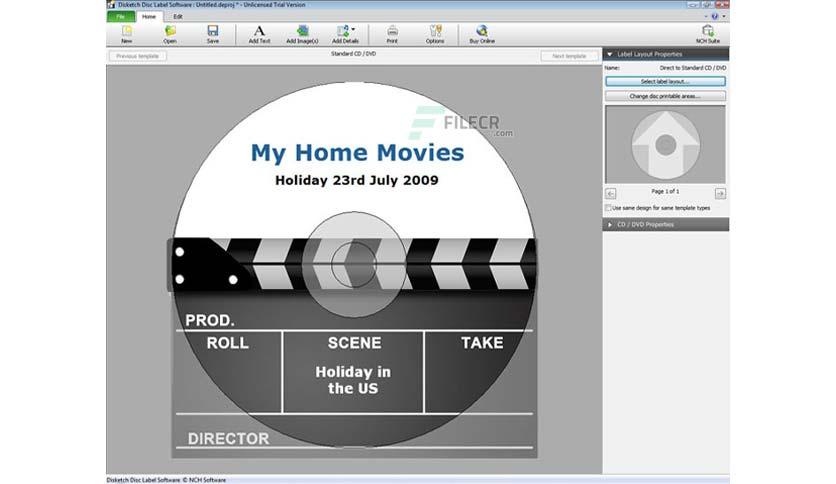
Task: Click the Add Image(s) icon
Action: point(302,33)
